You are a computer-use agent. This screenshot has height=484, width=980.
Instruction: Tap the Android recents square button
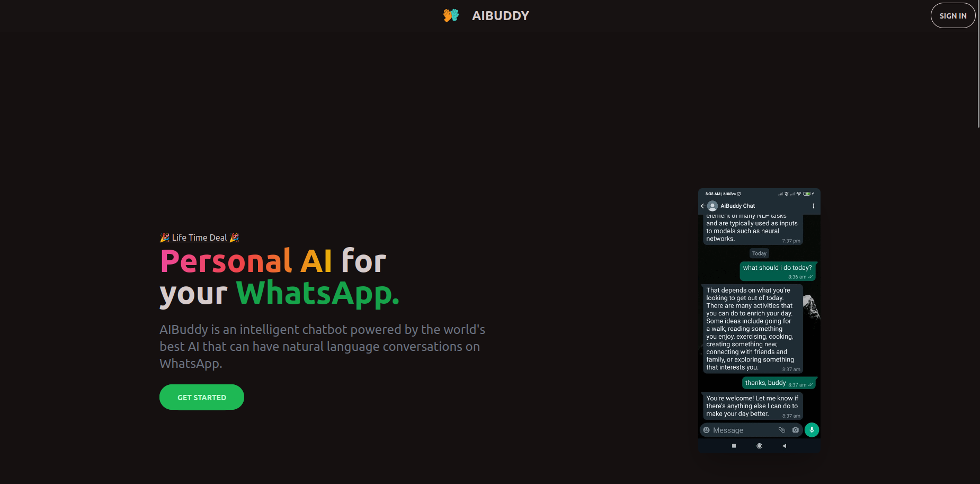pyautogui.click(x=734, y=446)
